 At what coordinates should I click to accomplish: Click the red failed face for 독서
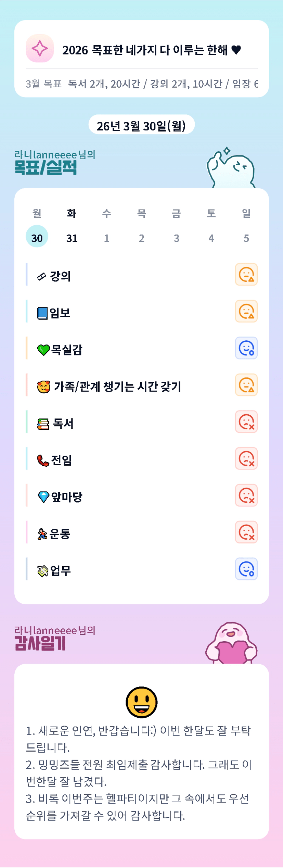tap(246, 422)
